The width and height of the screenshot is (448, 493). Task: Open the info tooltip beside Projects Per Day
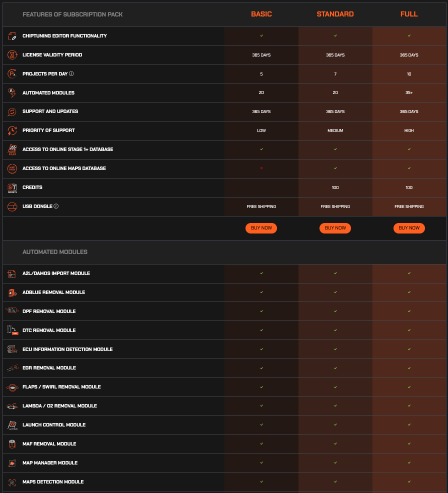pos(71,74)
